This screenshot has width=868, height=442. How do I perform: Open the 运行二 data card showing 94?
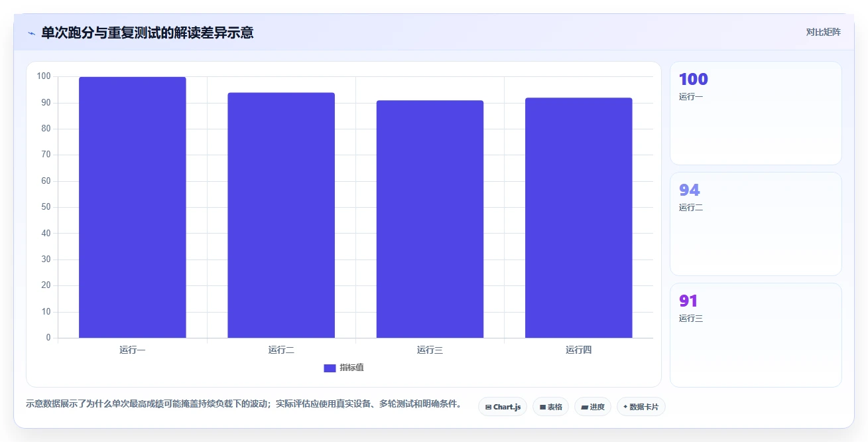point(756,224)
